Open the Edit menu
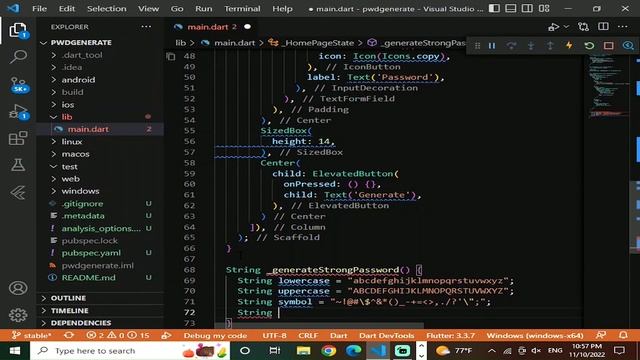The width and height of the screenshot is (640, 360). (x=67, y=9)
